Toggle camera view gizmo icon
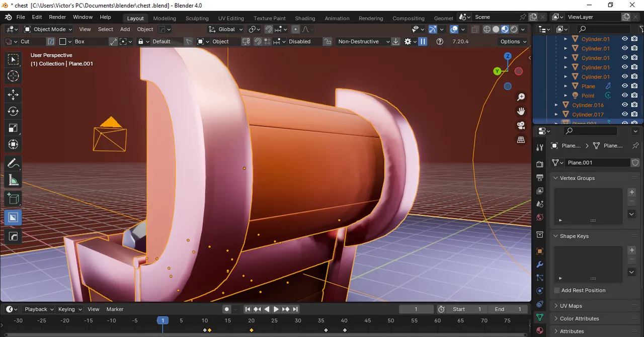 [521, 125]
